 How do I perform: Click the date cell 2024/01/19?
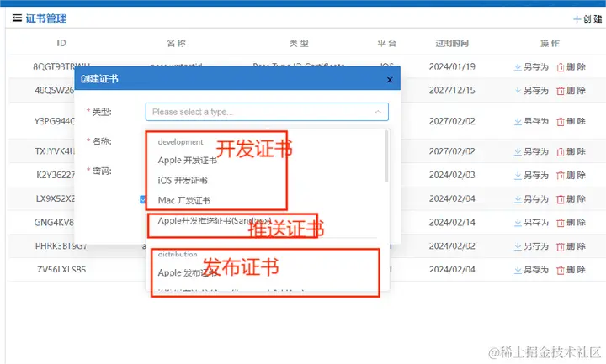[x=452, y=66]
